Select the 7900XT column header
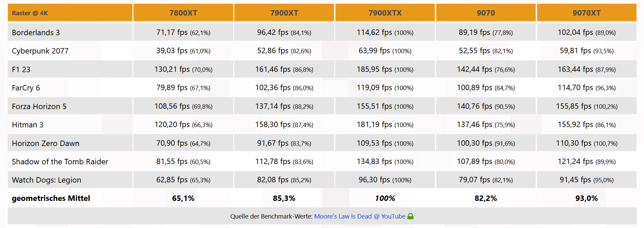 tap(284, 13)
